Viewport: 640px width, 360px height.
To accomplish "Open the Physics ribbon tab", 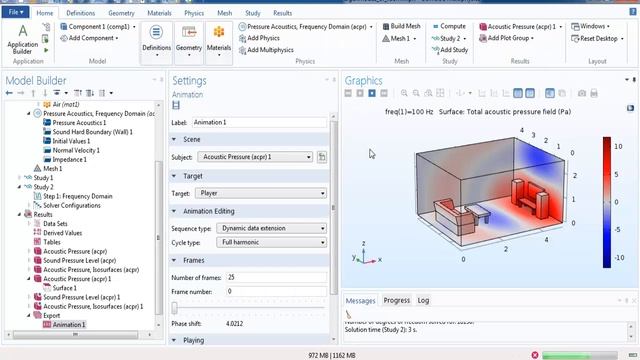I will pos(194,13).
